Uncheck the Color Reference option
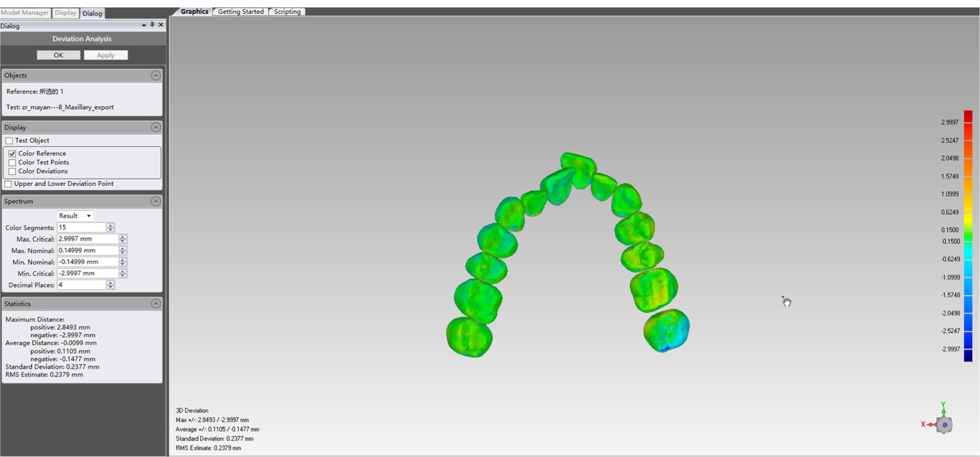This screenshot has height=457, width=980. tap(12, 153)
